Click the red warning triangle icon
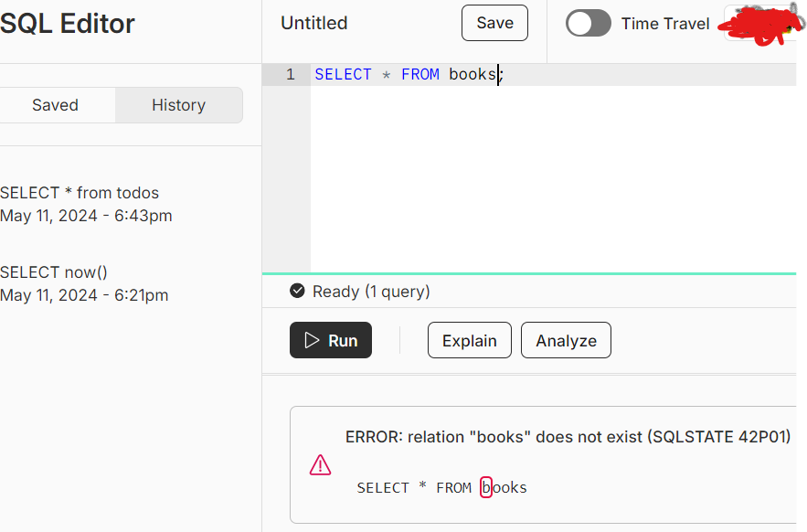 coord(320,465)
